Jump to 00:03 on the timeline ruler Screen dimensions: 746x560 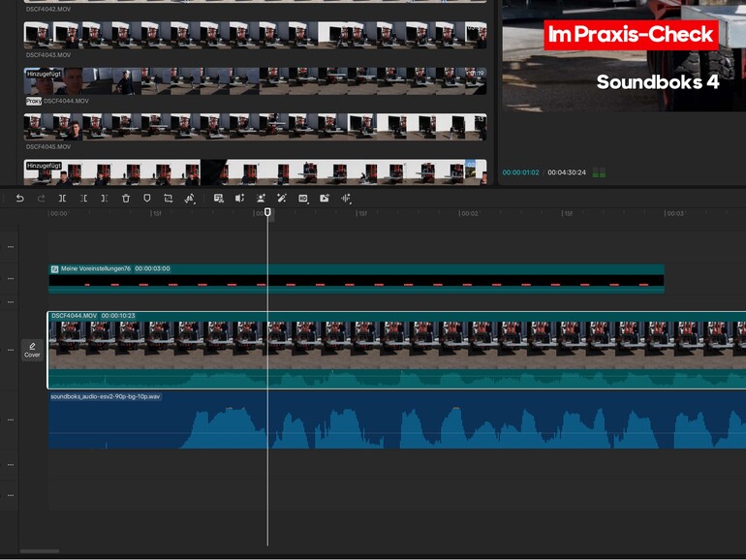[x=675, y=213]
